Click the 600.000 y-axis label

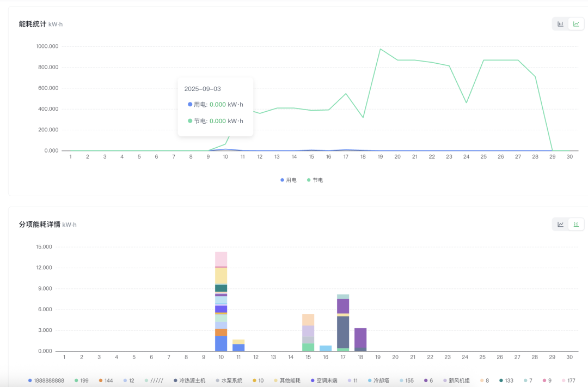click(49, 88)
